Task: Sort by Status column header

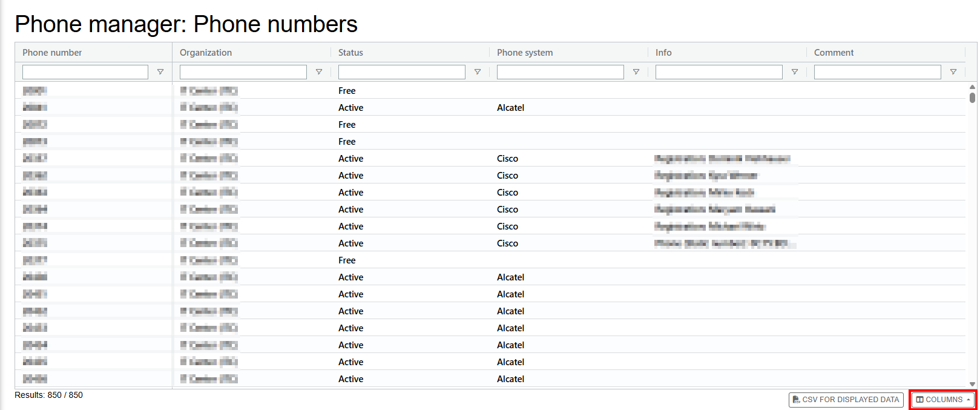Action: click(x=350, y=53)
